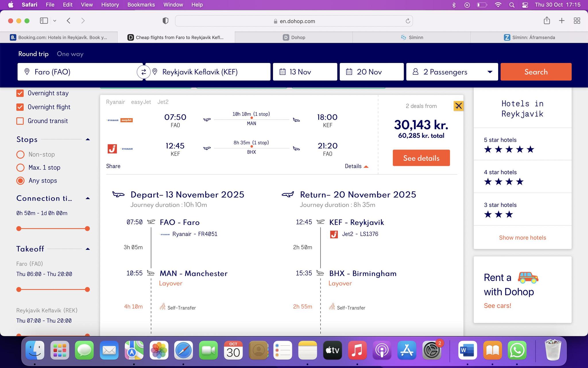This screenshot has height=368, width=588.
Task: Open Maps from the Dock
Action: tap(134, 350)
